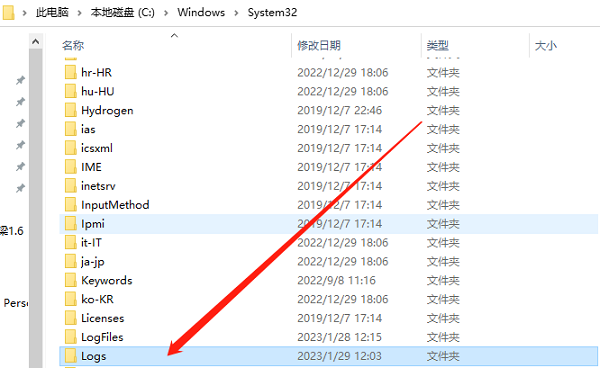Click the Keywords folder icon
Image resolution: width=600 pixels, height=368 pixels.
(x=70, y=280)
